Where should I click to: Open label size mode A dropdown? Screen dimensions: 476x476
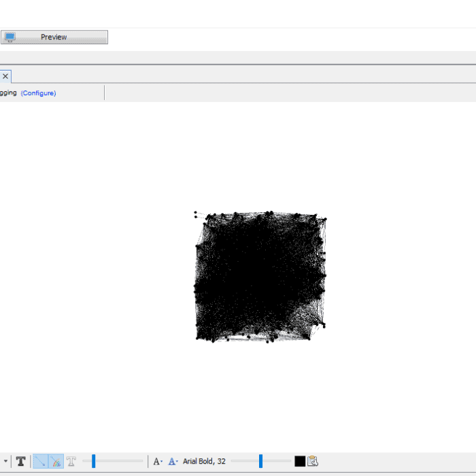tap(158, 462)
